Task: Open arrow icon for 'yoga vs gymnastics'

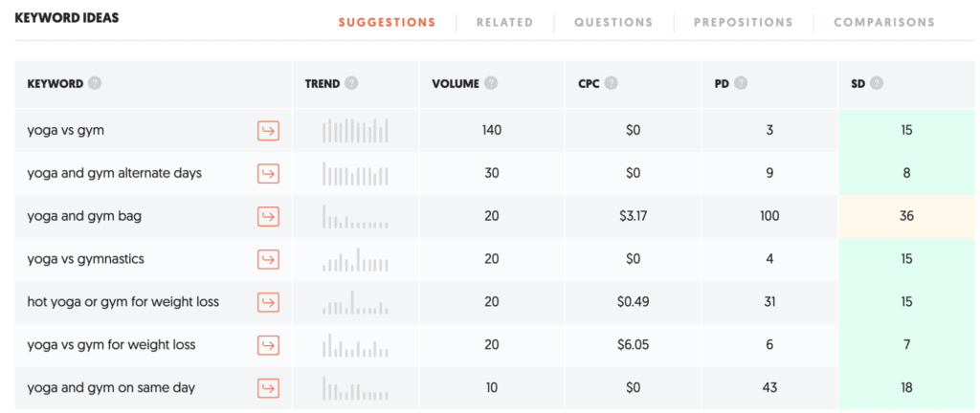Action: coord(268,259)
